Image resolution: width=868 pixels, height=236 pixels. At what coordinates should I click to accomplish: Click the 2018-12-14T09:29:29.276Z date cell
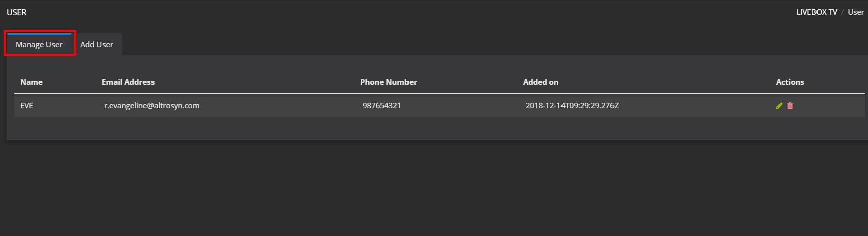(x=572, y=106)
